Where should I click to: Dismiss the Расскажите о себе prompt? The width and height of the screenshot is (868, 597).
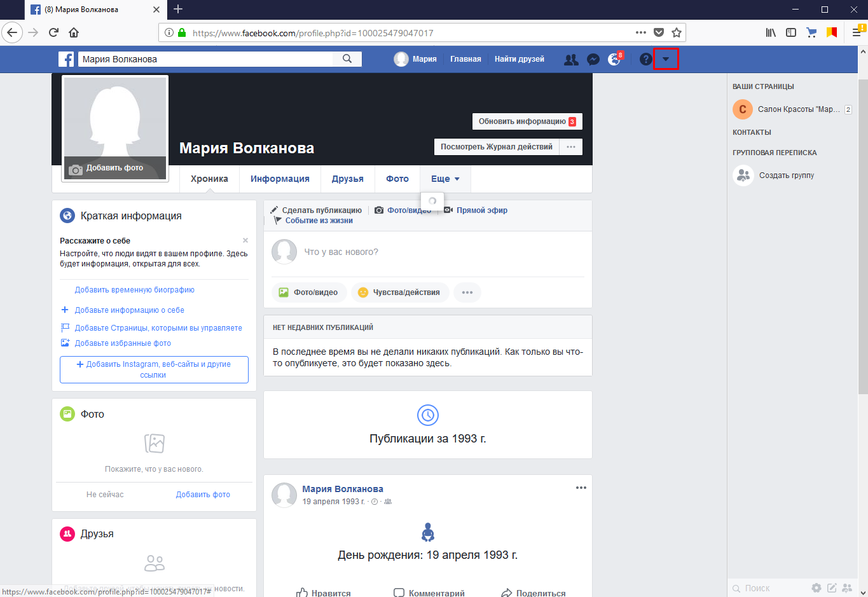point(245,240)
